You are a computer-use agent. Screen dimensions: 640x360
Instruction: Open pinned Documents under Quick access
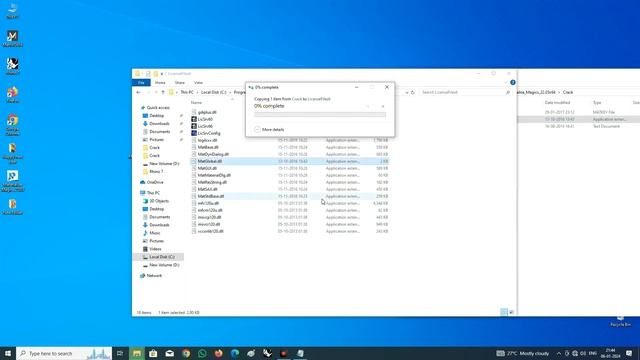(159, 131)
